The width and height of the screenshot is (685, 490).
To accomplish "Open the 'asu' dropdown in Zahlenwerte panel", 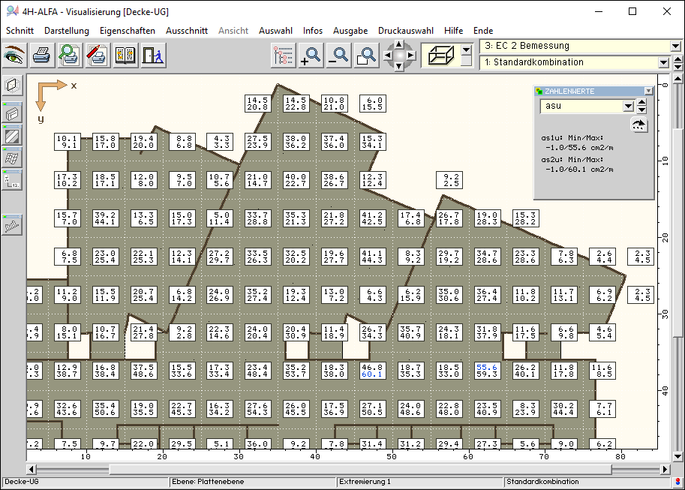I will [628, 105].
